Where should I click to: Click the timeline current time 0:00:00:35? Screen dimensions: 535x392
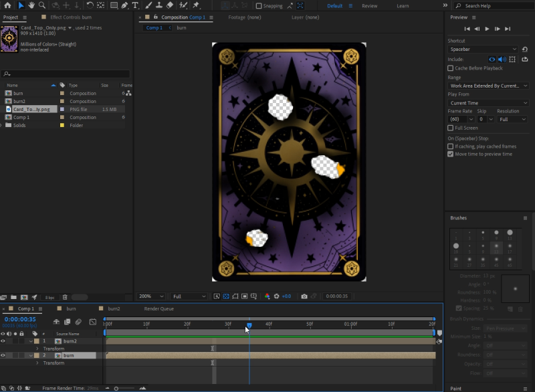pos(20,319)
